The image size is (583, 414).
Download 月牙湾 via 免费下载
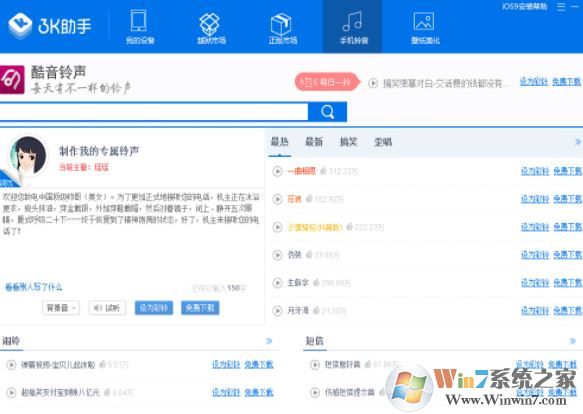tap(567, 311)
